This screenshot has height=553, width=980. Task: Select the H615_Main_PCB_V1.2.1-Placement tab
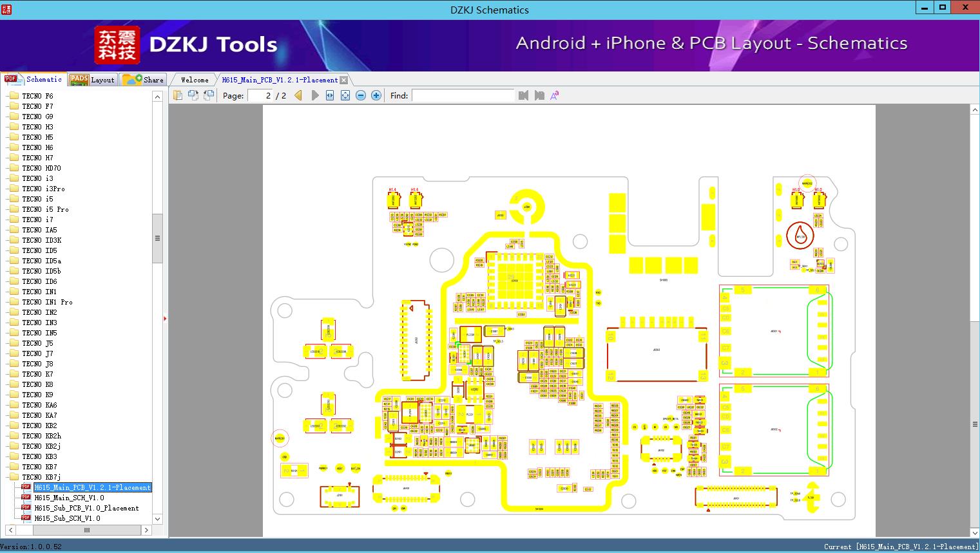[280, 80]
